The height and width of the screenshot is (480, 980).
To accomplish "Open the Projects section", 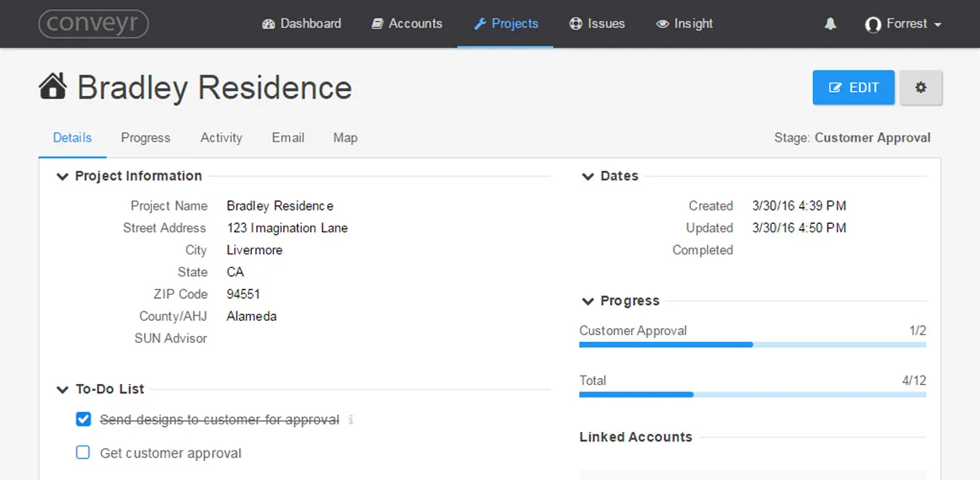I will click(x=506, y=24).
